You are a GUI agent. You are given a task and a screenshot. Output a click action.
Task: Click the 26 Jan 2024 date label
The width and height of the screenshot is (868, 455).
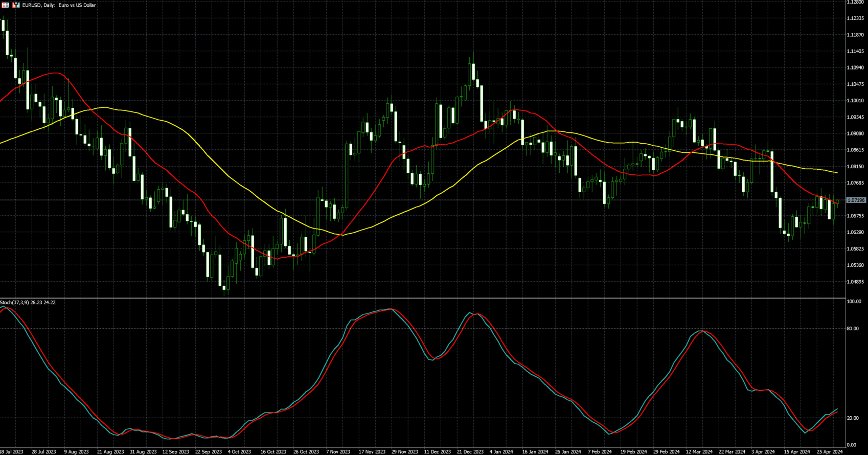click(568, 452)
